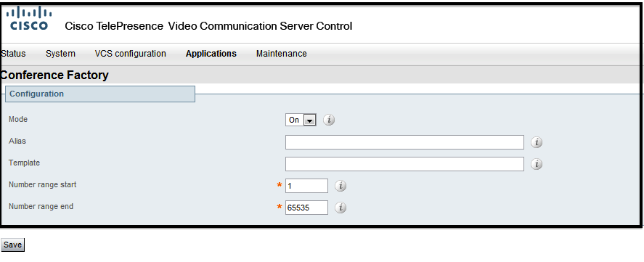Open the Status menu

coord(13,54)
